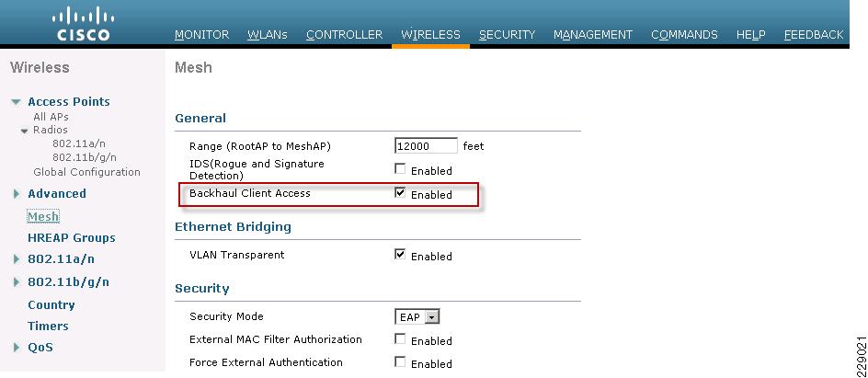Expand the 802.11b/g/n sidebar arrow

16,282
